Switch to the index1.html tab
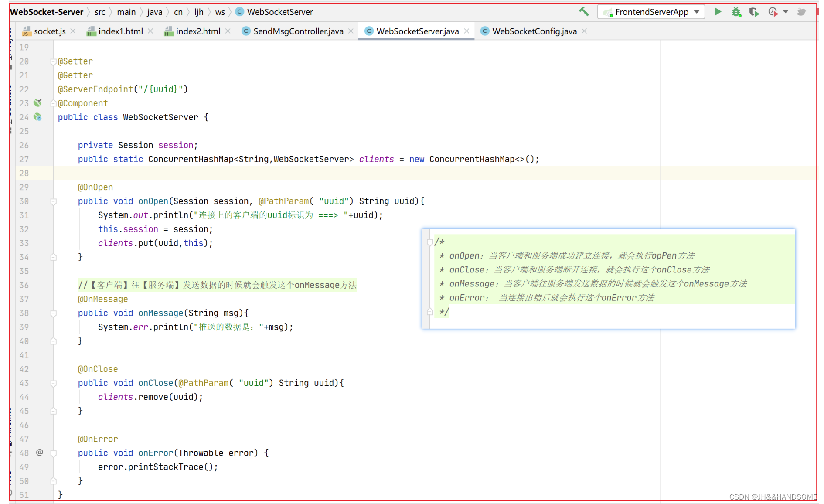Screen dimensions: 824x504 tap(121, 31)
